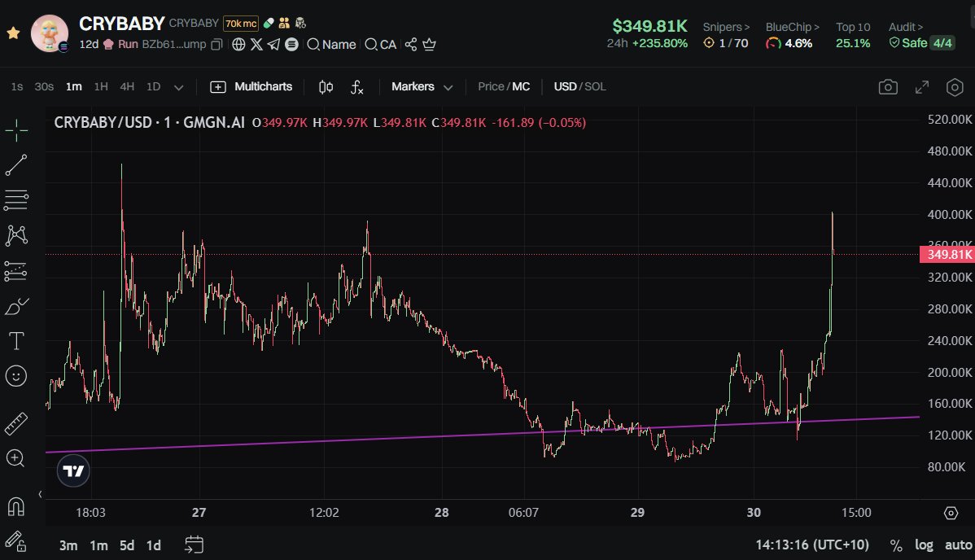Search by Name on the token header
Screen dimensions: 975x560
click(331, 44)
